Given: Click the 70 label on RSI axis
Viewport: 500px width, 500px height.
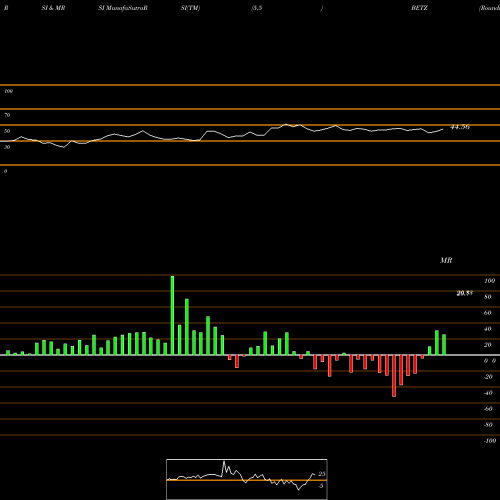Looking at the screenshot, I should pos(7,115).
